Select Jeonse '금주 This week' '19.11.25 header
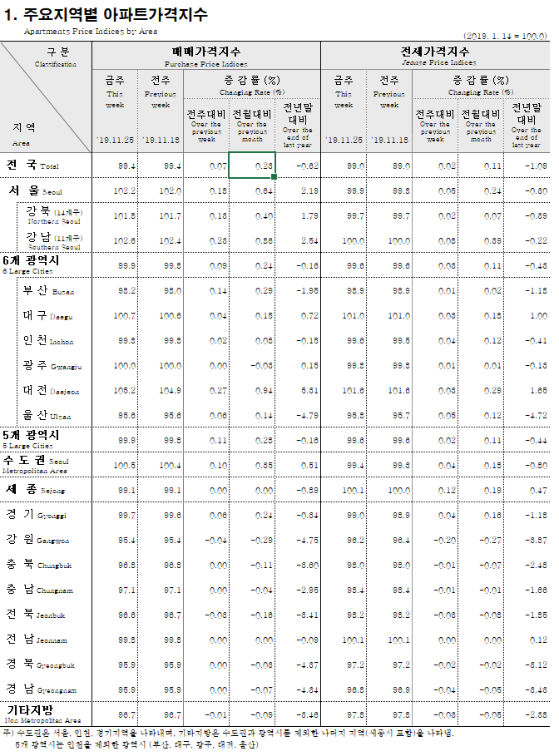 point(344,111)
